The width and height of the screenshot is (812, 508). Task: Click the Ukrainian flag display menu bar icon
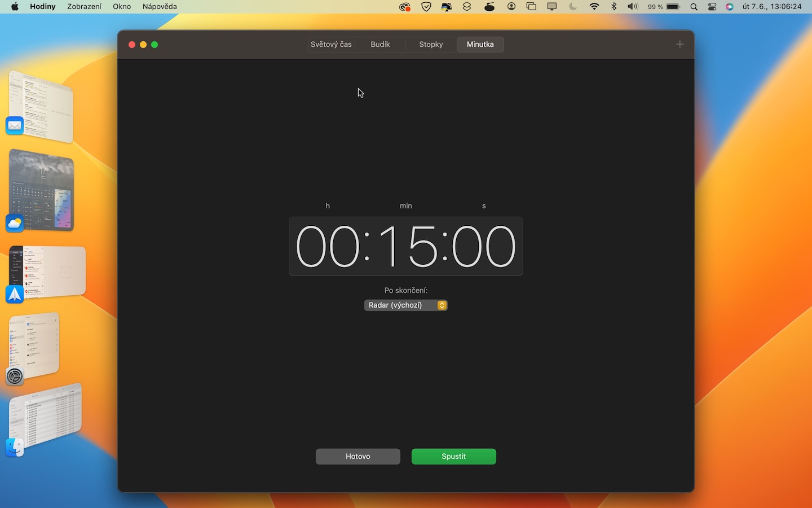point(447,7)
